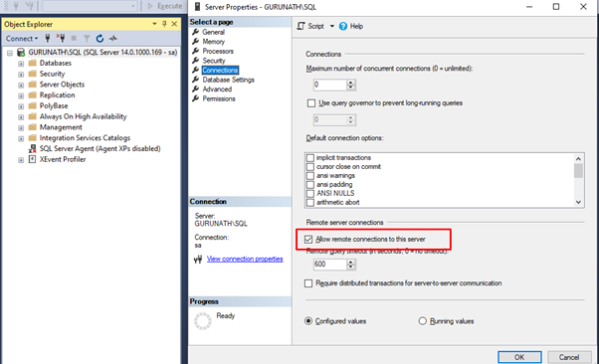
Task: Click the remote query timeout field
Action: (329, 264)
